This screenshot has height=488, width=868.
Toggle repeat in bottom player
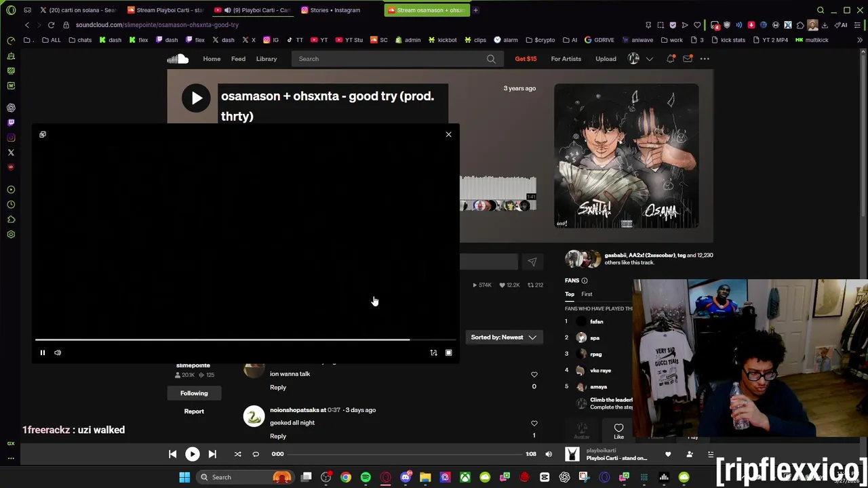256,454
